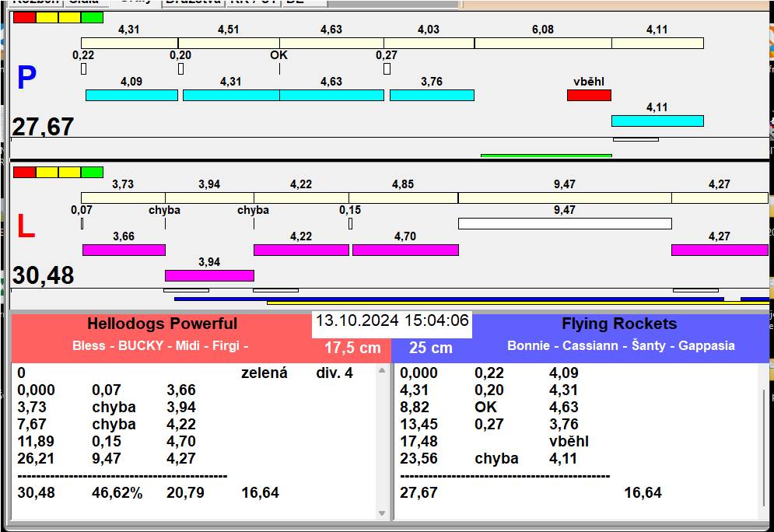Viewport: 774px width, 532px height.
Task: Select the magenta 3,94 run bar
Action: (x=209, y=275)
